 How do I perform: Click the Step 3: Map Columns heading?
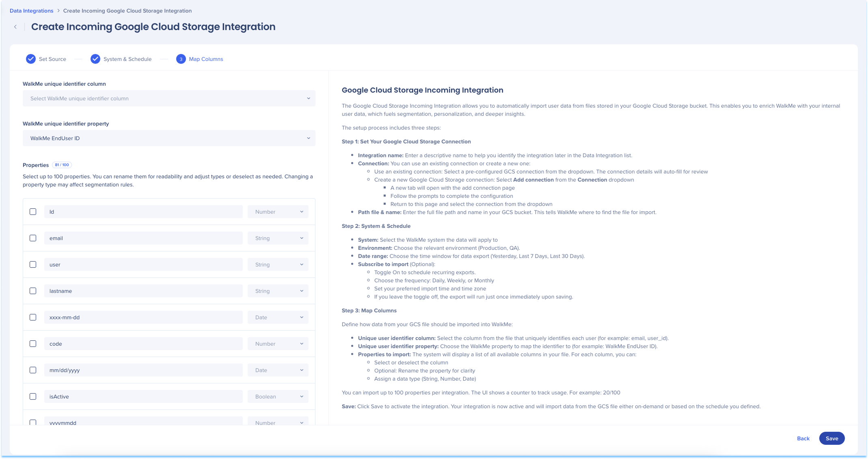tap(369, 311)
